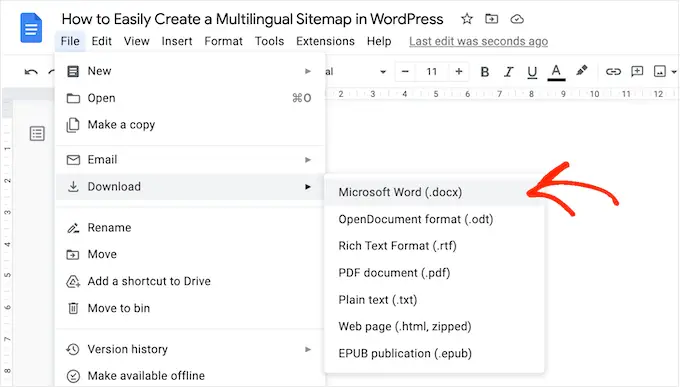Toggle italic formatting
Viewport: 680px width, 387px height.
tap(508, 72)
